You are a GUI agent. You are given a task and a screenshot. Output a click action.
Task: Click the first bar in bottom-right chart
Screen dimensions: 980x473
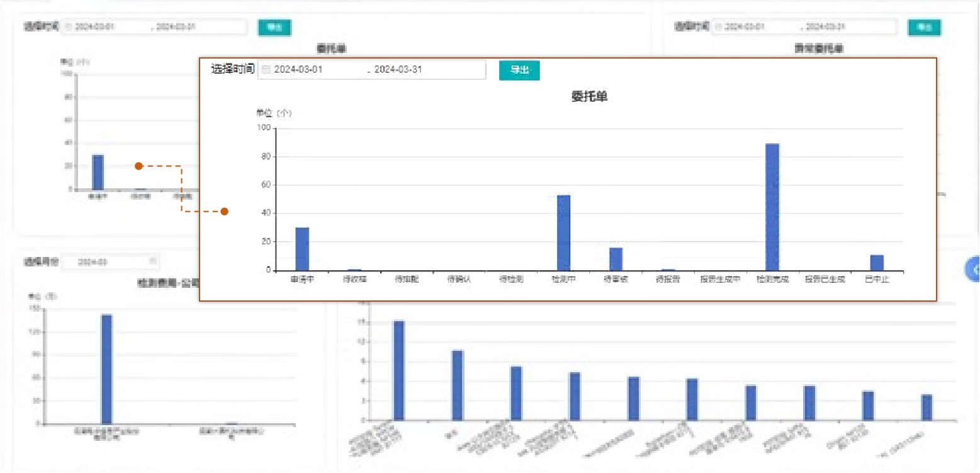(398, 370)
